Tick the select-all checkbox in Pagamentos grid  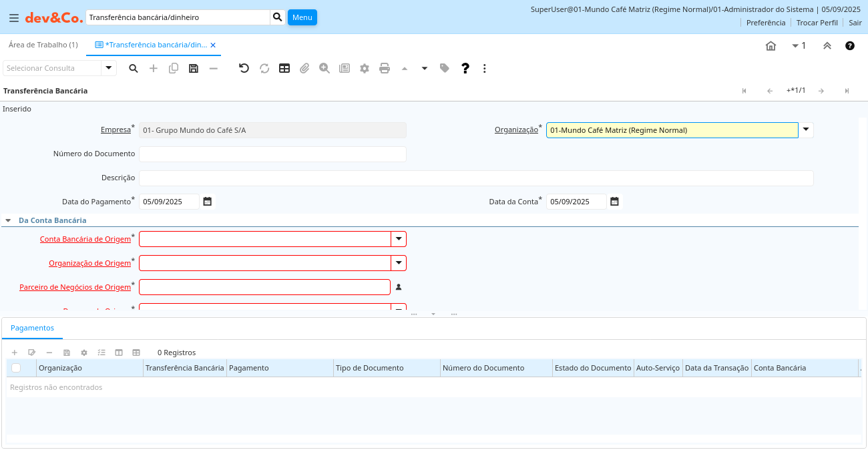(16, 368)
